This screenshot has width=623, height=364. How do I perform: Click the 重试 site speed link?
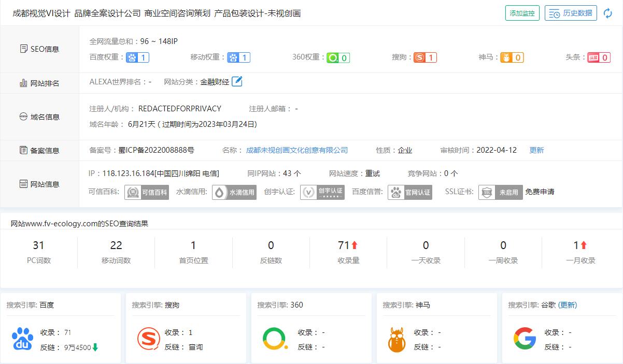(x=372, y=173)
